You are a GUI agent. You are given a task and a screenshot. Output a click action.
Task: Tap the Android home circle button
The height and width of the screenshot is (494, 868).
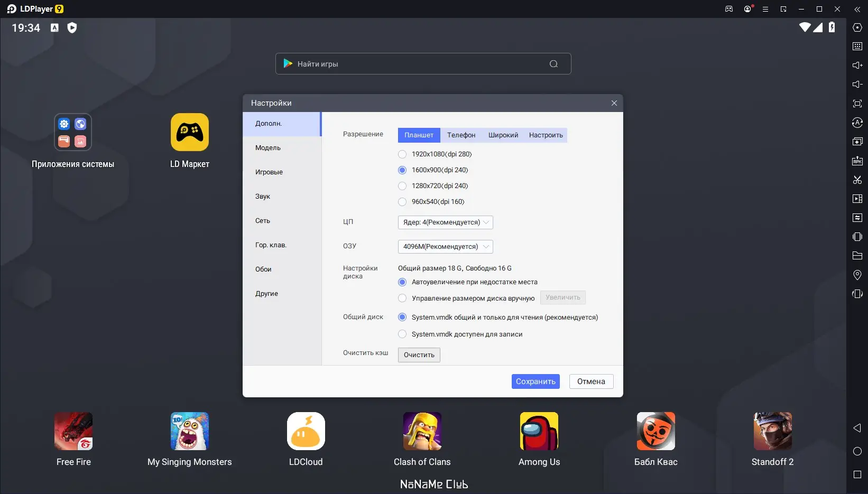857,451
